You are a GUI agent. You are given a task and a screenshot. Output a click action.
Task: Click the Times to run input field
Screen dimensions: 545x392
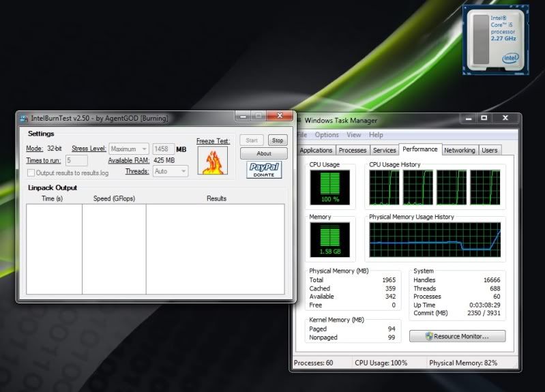[76, 161]
